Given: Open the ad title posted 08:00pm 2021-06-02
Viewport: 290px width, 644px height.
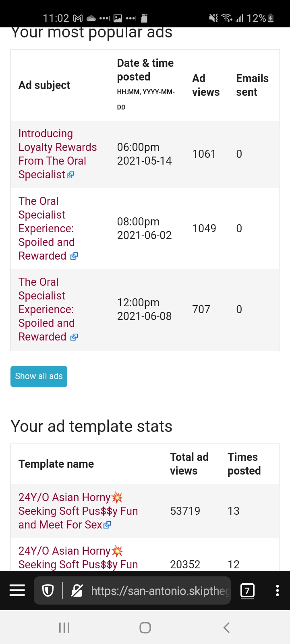Looking at the screenshot, I should point(46,228).
